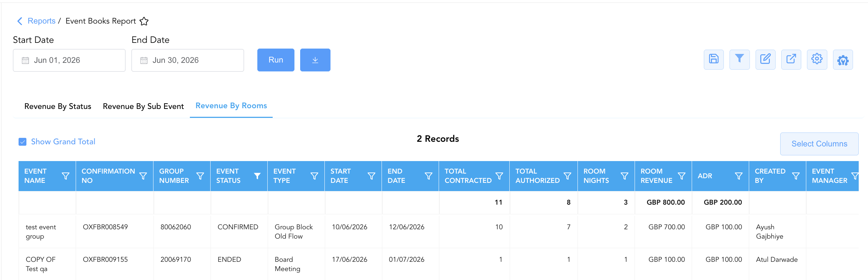The image size is (868, 280).
Task: Select the Revenue By Rooms tab
Action: point(231,106)
